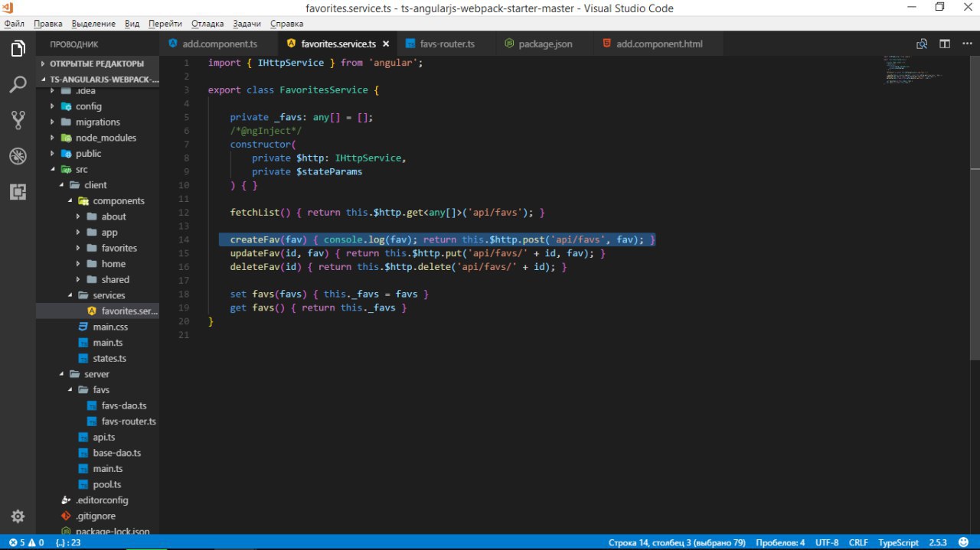Open api.ts in the explorer
980x550 pixels.
pyautogui.click(x=98, y=437)
